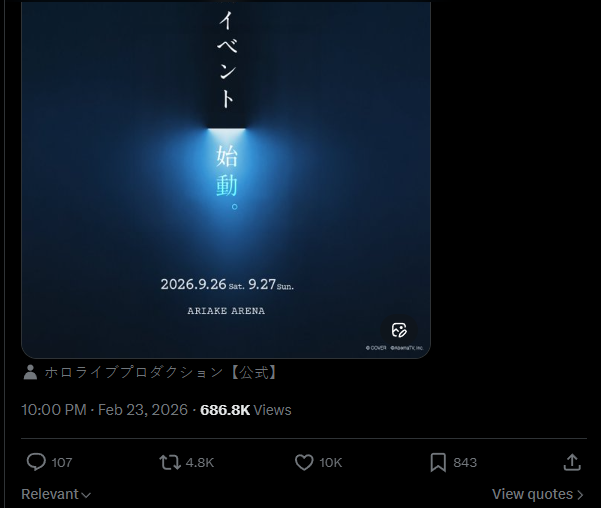The width and height of the screenshot is (601, 508).
Task: Like the post with the heart icon
Action: pos(304,462)
